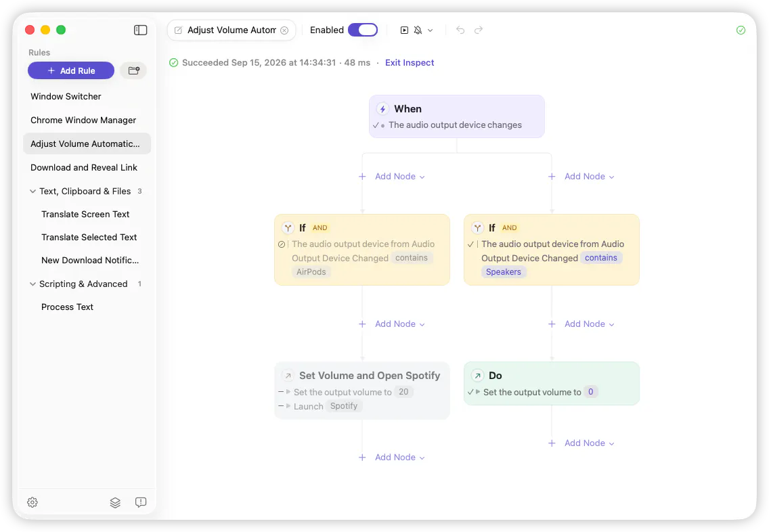This screenshot has width=769, height=532.
Task: Click the Succeeded status check icon
Action: [x=173, y=63]
